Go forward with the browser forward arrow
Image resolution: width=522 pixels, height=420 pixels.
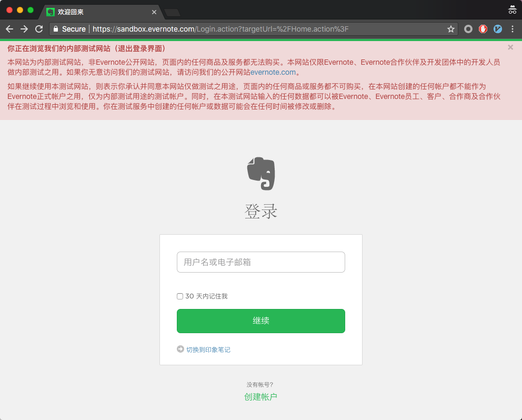tap(24, 29)
